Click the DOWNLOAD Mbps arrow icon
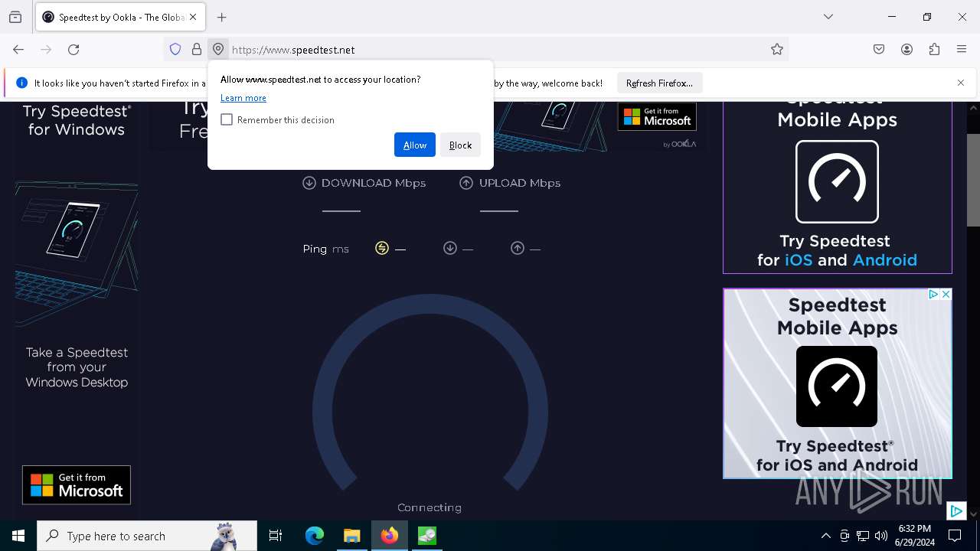 pos(309,183)
